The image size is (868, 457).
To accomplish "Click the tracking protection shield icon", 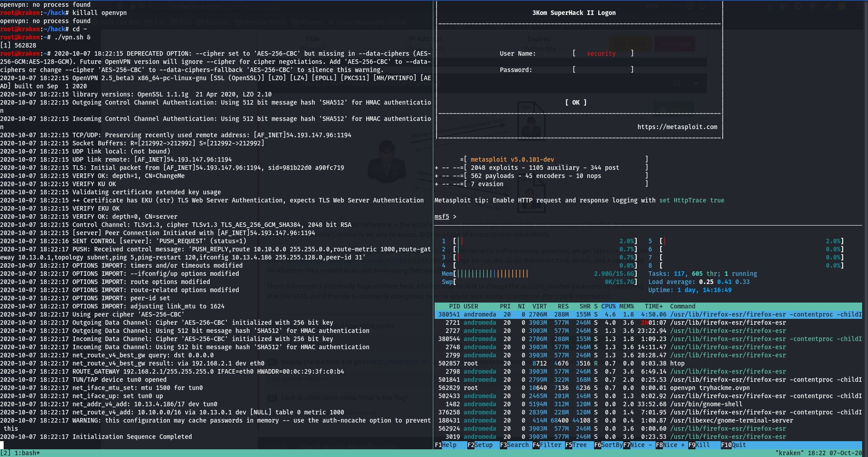I will pos(120,5).
